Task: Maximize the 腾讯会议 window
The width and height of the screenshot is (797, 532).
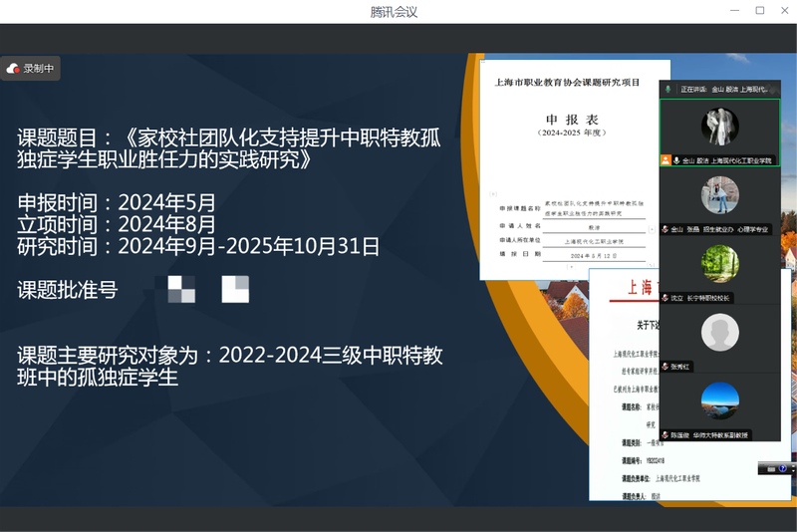Action: (x=759, y=11)
